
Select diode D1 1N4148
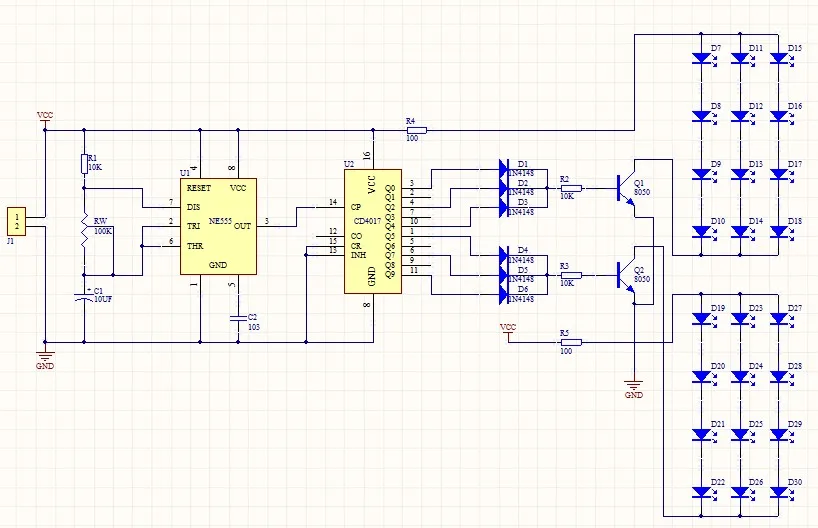pos(503,169)
